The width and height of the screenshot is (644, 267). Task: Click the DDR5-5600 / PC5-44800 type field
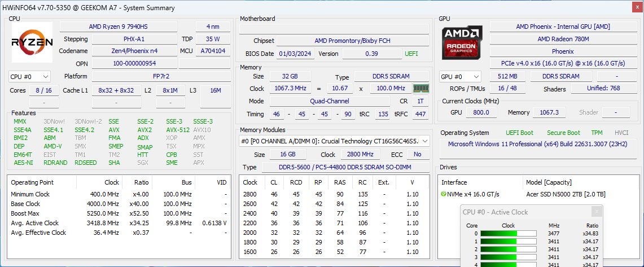click(345, 167)
